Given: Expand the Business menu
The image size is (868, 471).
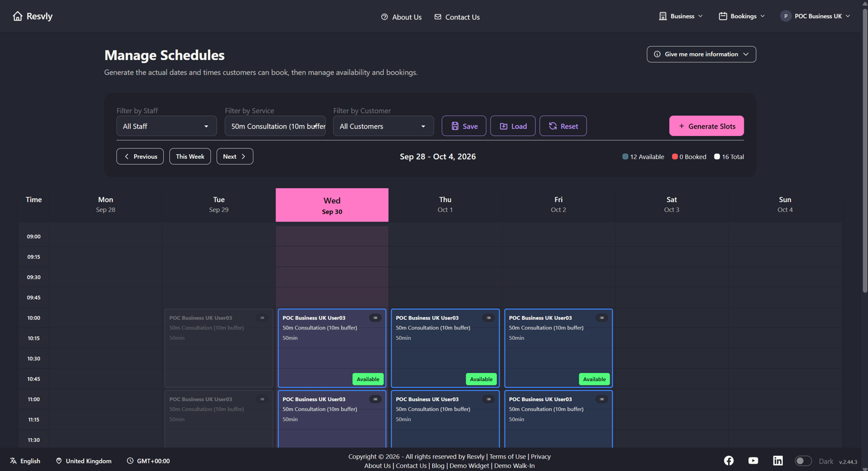Looking at the screenshot, I should point(681,16).
